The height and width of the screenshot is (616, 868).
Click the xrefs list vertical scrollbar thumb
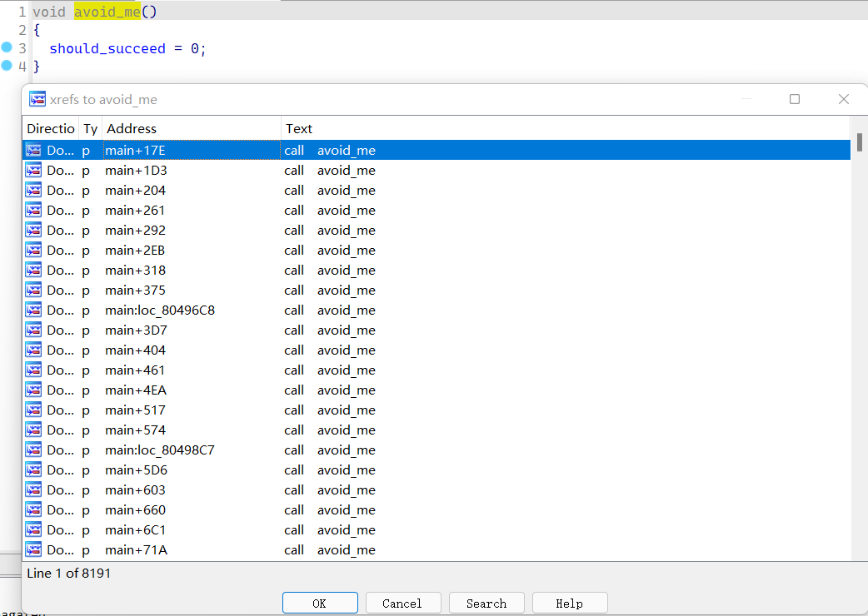click(x=859, y=142)
